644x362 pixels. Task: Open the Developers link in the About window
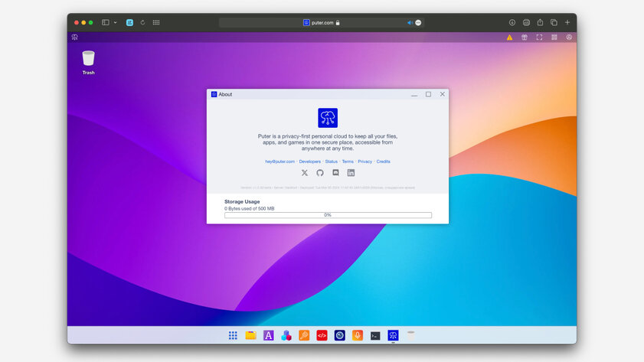tap(309, 161)
